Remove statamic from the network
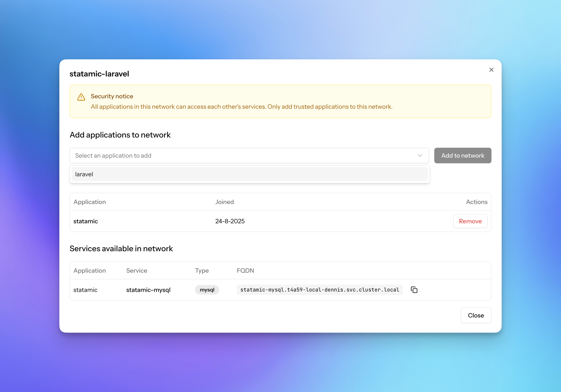The width and height of the screenshot is (561, 392). (x=470, y=221)
